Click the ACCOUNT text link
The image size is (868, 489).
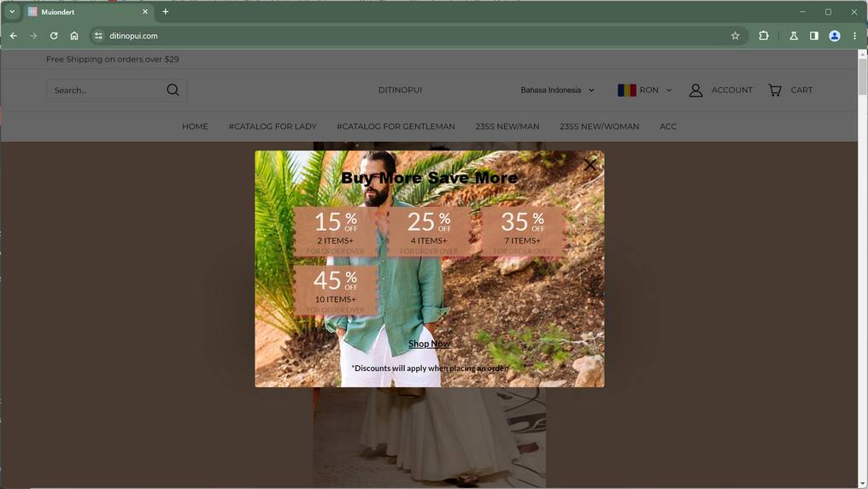click(x=732, y=90)
